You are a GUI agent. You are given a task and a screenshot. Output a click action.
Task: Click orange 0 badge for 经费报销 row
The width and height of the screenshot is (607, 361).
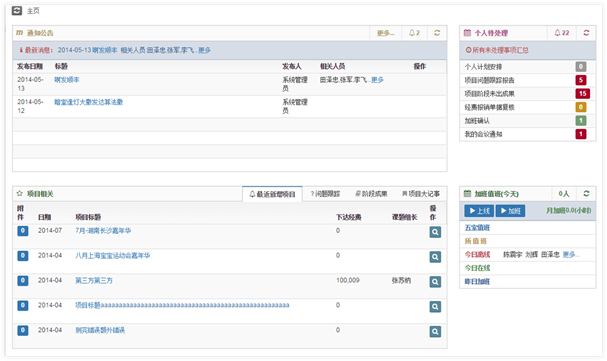pyautogui.click(x=581, y=107)
